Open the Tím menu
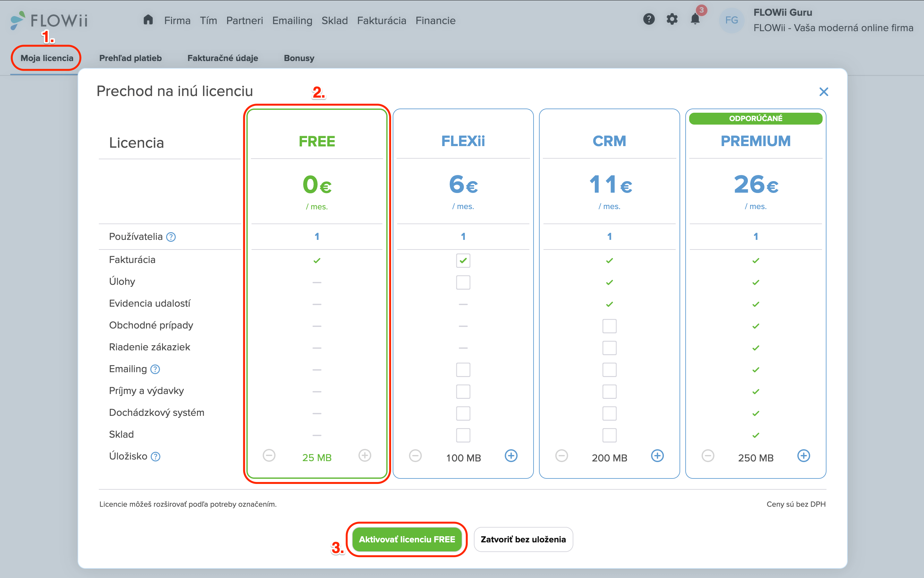Screen dimensions: 924x578 click(209, 21)
